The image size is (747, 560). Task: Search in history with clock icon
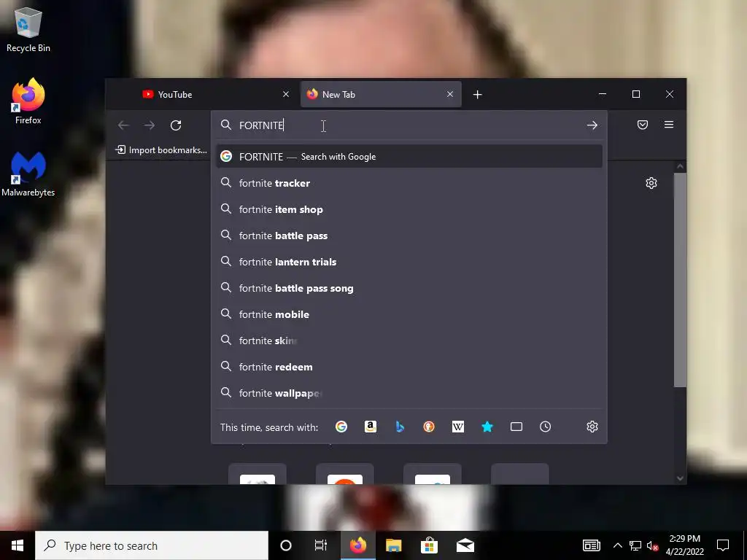coord(546,427)
